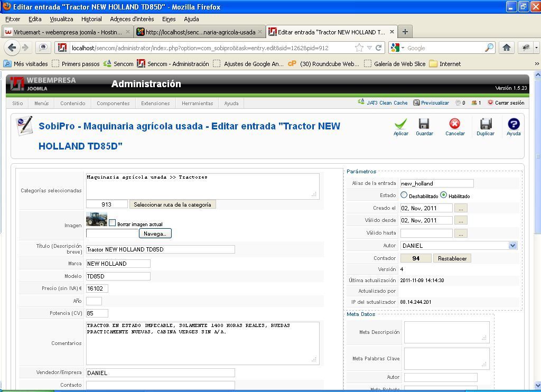Open the Sitio menu
541x392 pixels.
(17, 103)
